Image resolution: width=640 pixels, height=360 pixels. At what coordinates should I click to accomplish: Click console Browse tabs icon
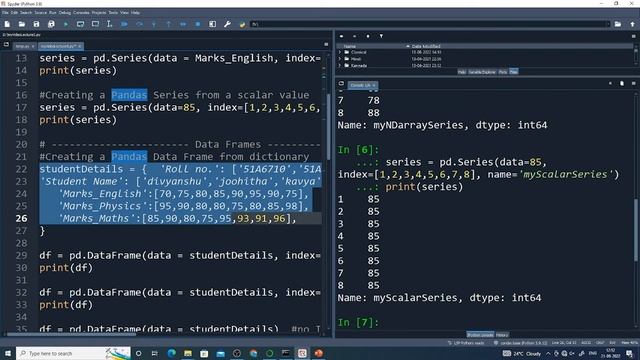click(341, 84)
